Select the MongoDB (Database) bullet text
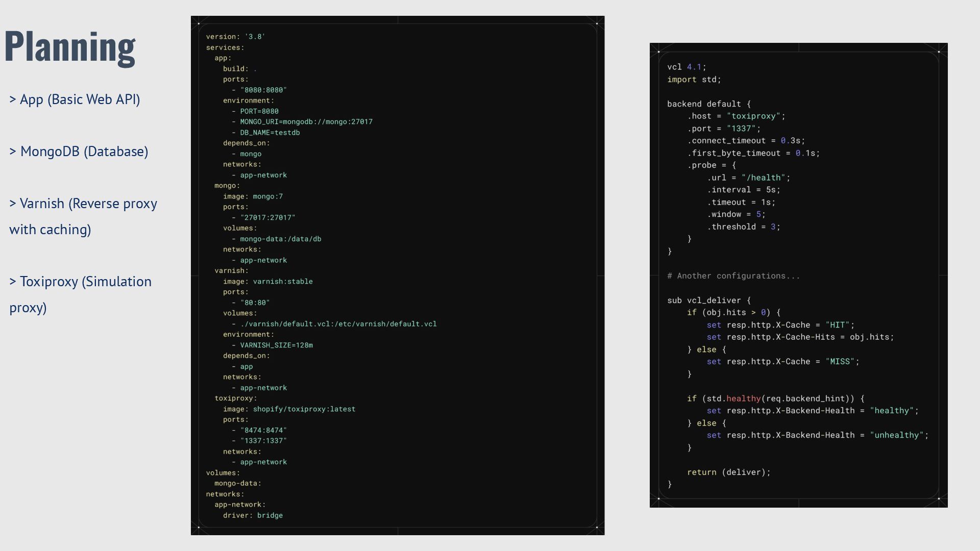This screenshot has width=980, height=551. (x=79, y=152)
